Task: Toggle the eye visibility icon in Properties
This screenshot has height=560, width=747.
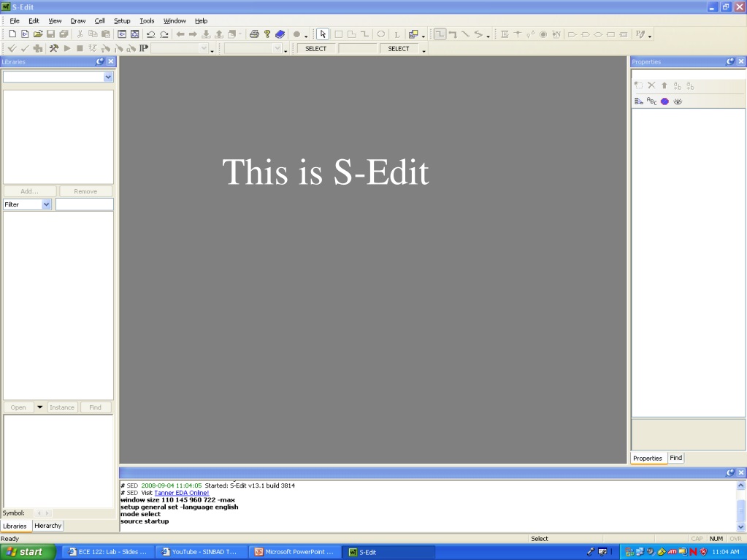Action: click(x=678, y=101)
